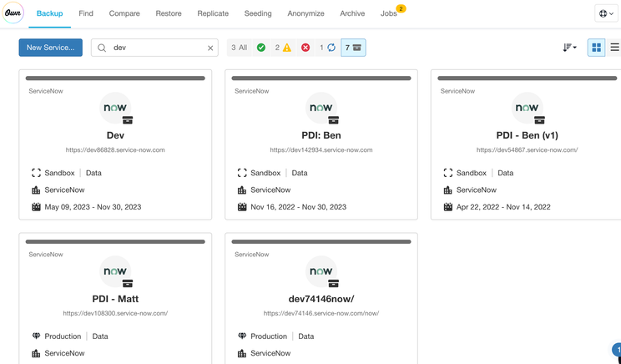The image size is (621, 364).
Task: Click the PDI - Matt now logo
Action: coord(115,271)
